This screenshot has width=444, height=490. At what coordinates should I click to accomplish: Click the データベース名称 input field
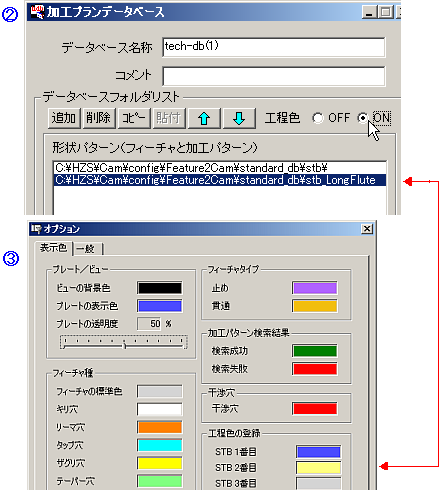[274, 47]
